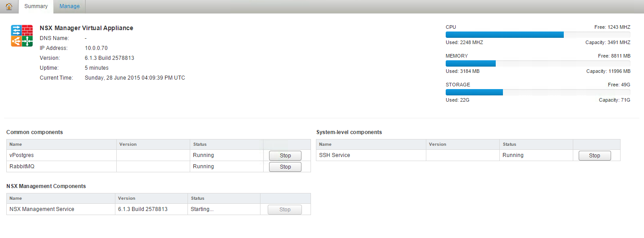Click the CPU usage bar
This screenshot has width=644, height=238.
538,35
